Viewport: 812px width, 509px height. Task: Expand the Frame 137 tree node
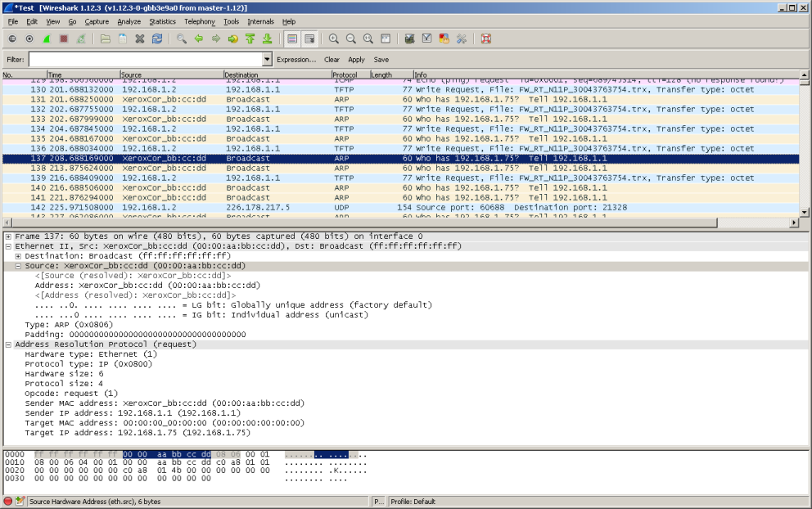[8, 236]
